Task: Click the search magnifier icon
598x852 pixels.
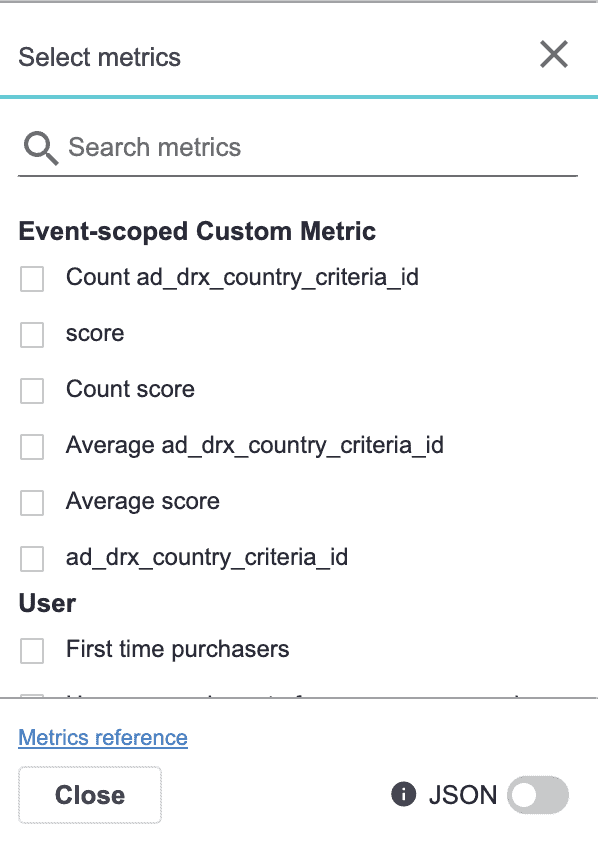Action: [40, 146]
